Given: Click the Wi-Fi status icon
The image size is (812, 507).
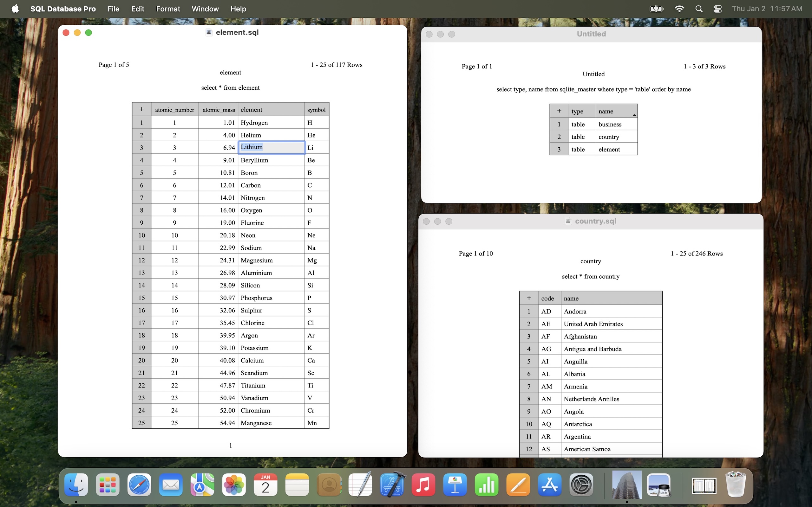Looking at the screenshot, I should [679, 9].
